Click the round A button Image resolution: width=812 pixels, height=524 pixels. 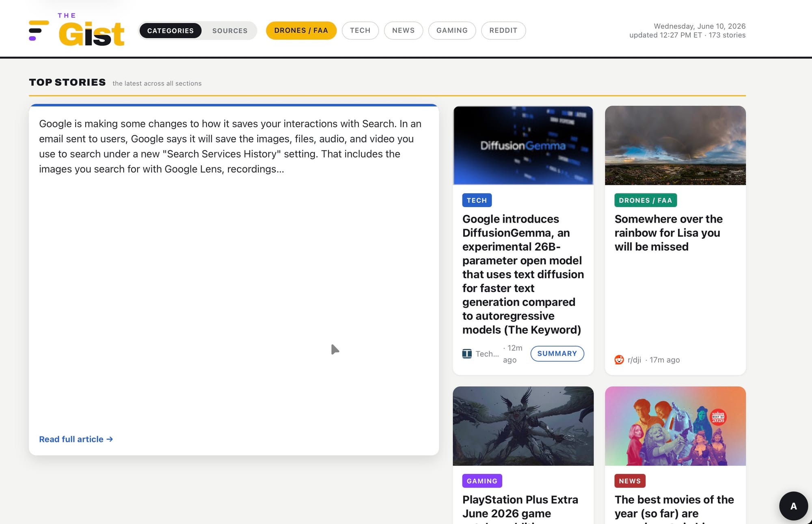pyautogui.click(x=793, y=506)
